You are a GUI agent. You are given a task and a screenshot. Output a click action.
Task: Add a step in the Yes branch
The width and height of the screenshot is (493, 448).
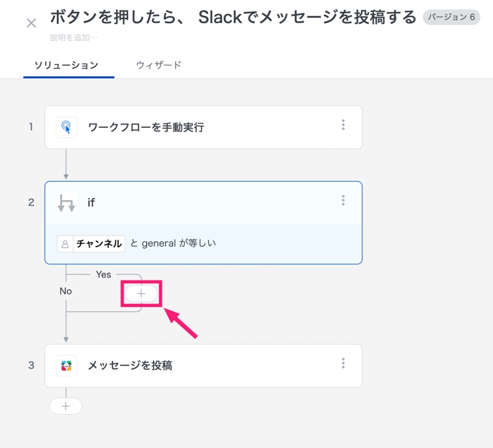tap(141, 294)
